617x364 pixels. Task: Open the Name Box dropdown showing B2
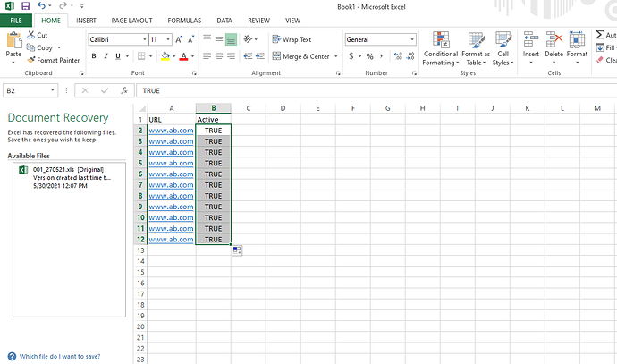(53, 90)
